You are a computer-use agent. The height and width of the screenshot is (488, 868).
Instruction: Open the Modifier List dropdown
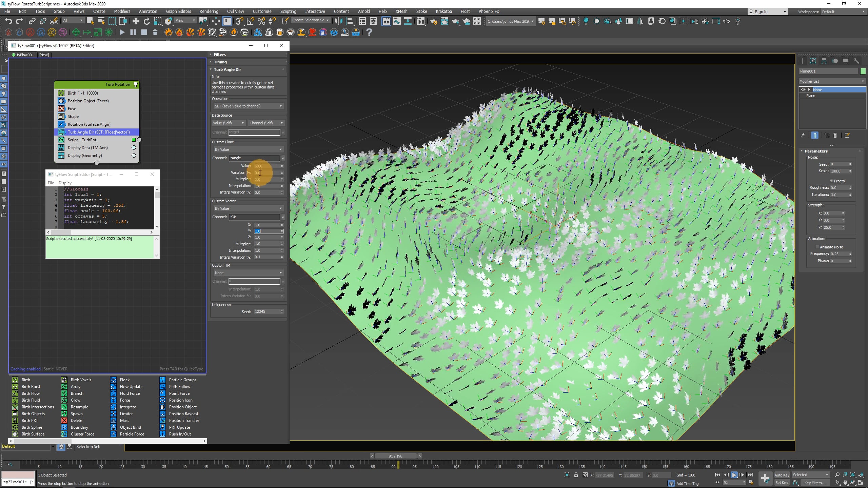(x=863, y=81)
